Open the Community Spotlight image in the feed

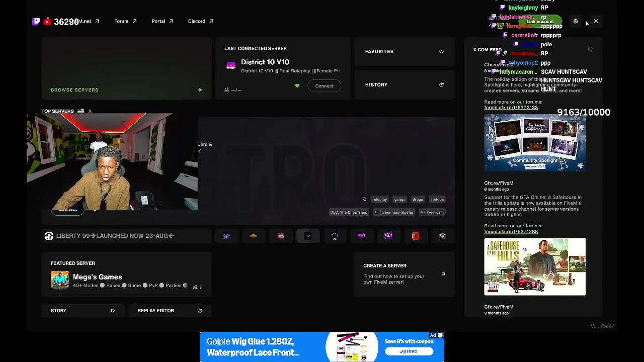point(535,143)
